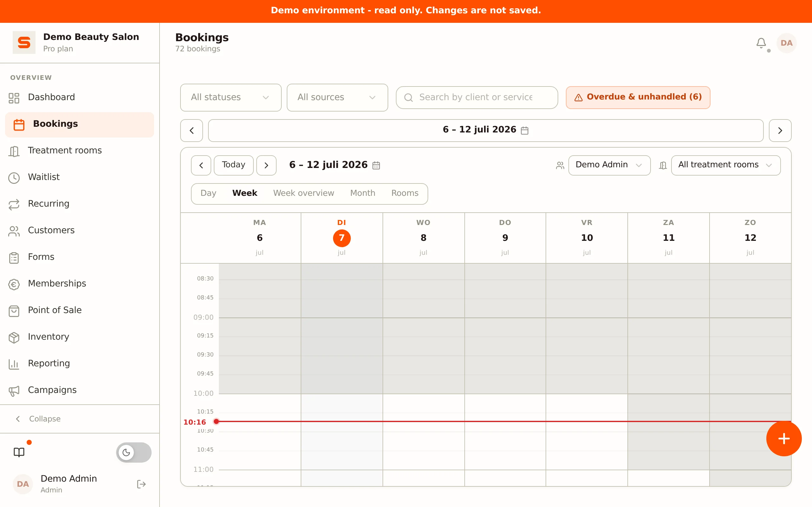
Task: Click the orange plus add-booking button
Action: tap(784, 439)
